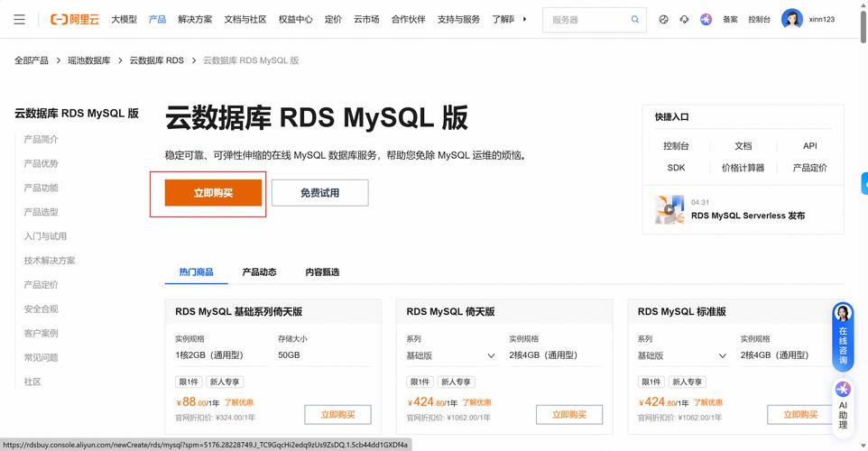Screen dimensions: 868x451
Task: Open quick-entry 产品定价 link
Action: (810, 168)
